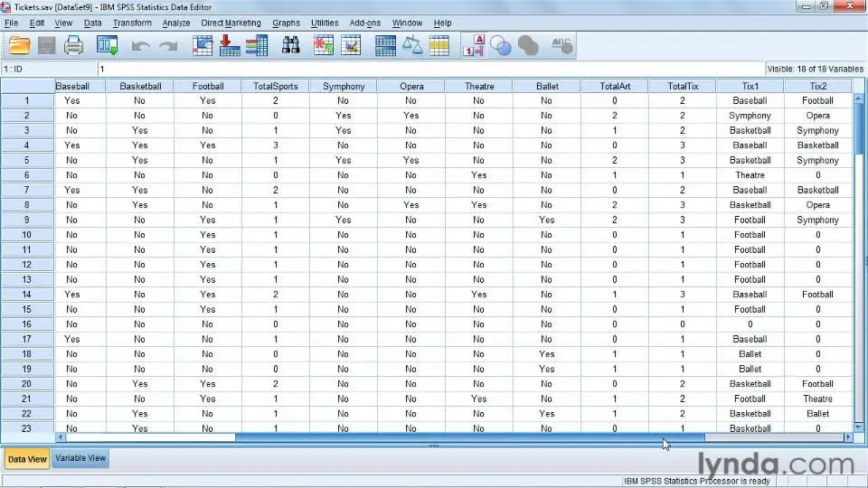Click the Redo arrow icon
This screenshot has width=868, height=488.
tap(168, 46)
